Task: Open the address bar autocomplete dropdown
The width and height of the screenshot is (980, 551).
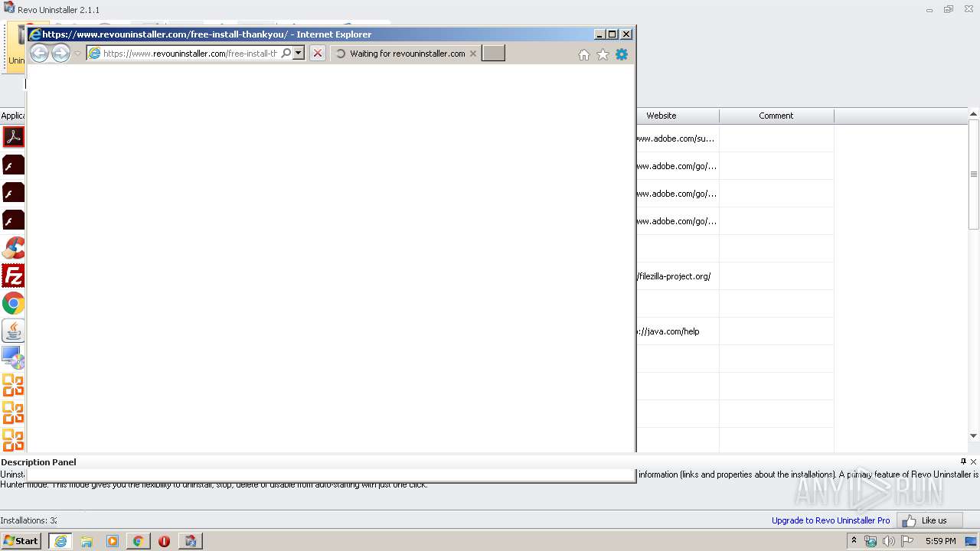Action: tap(299, 54)
